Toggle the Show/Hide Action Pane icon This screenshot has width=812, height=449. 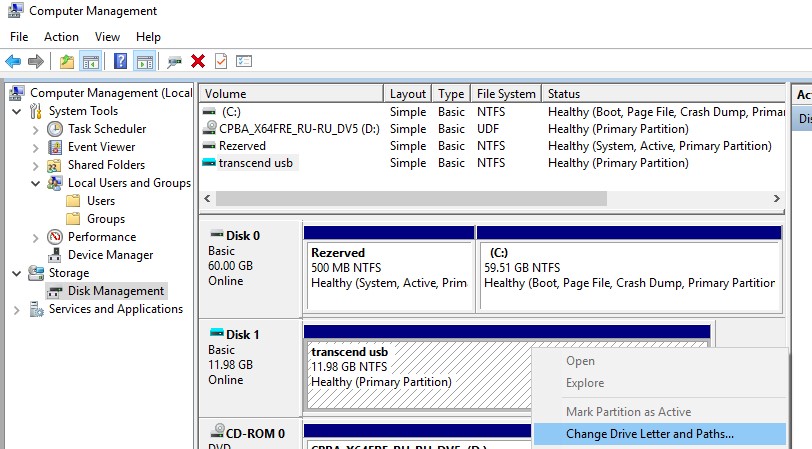(x=144, y=62)
